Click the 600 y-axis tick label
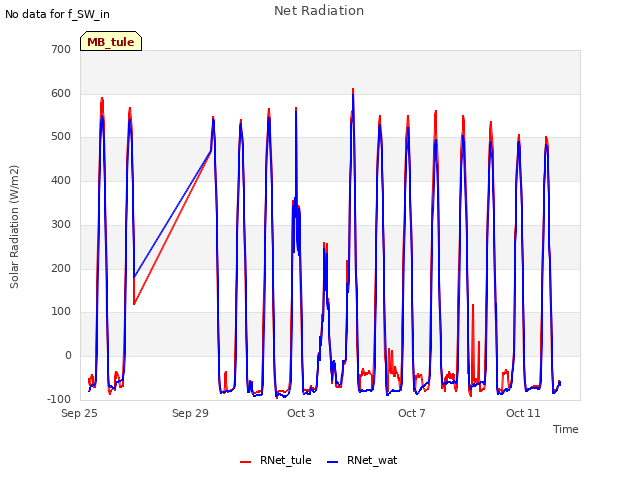640x480 pixels. [x=61, y=93]
